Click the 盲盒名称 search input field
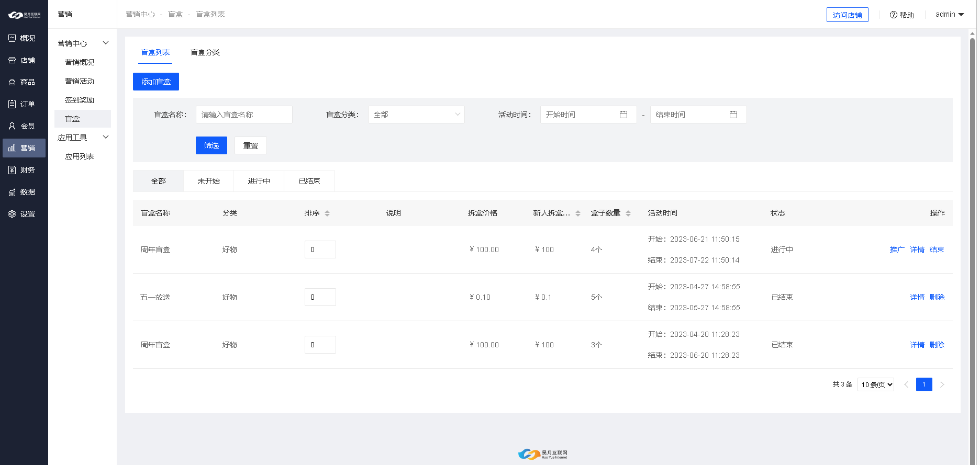980x465 pixels. (244, 115)
